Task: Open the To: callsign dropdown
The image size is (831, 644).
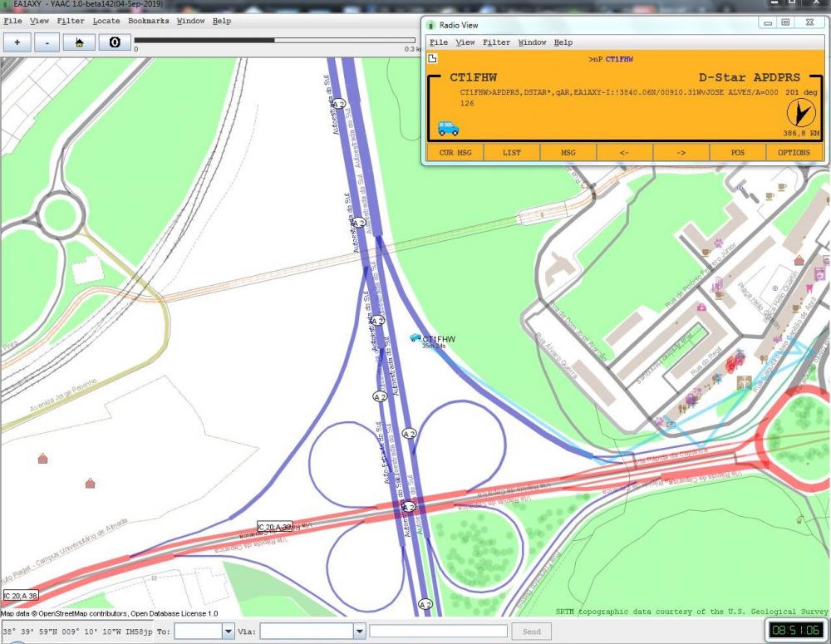Action: (x=229, y=632)
